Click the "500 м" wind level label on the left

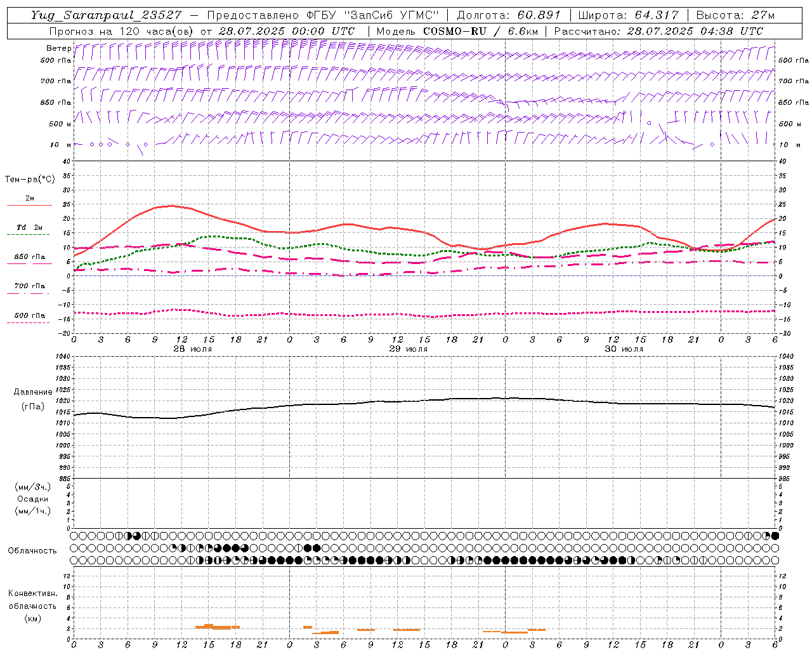(x=60, y=124)
